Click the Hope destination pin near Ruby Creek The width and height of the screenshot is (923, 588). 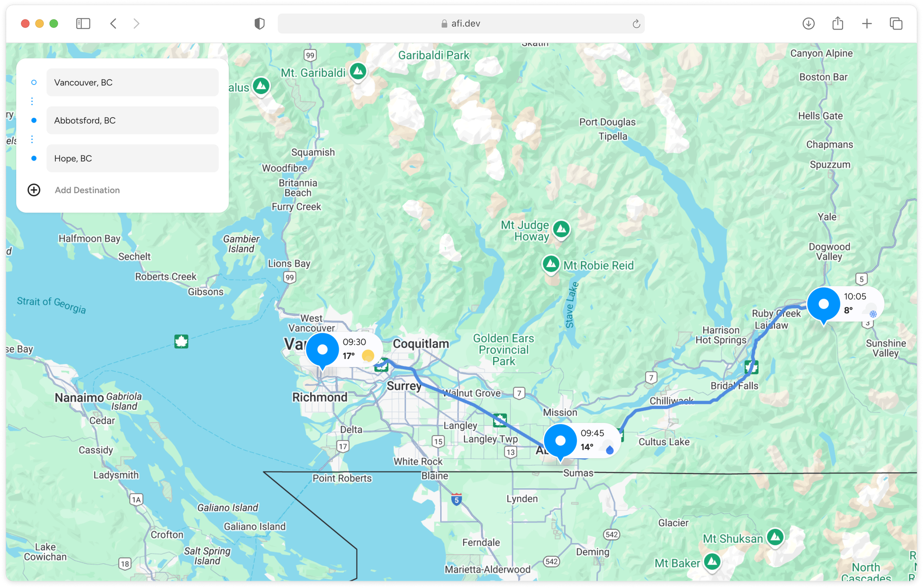click(823, 304)
